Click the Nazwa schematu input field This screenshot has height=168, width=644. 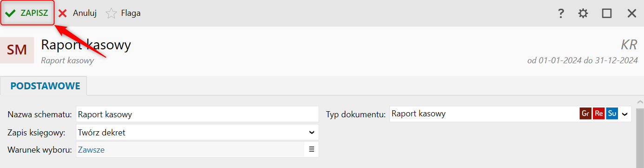[197, 114]
